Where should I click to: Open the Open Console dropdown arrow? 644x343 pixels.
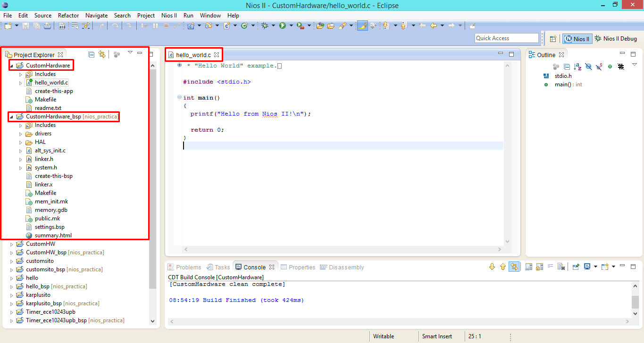(x=613, y=267)
